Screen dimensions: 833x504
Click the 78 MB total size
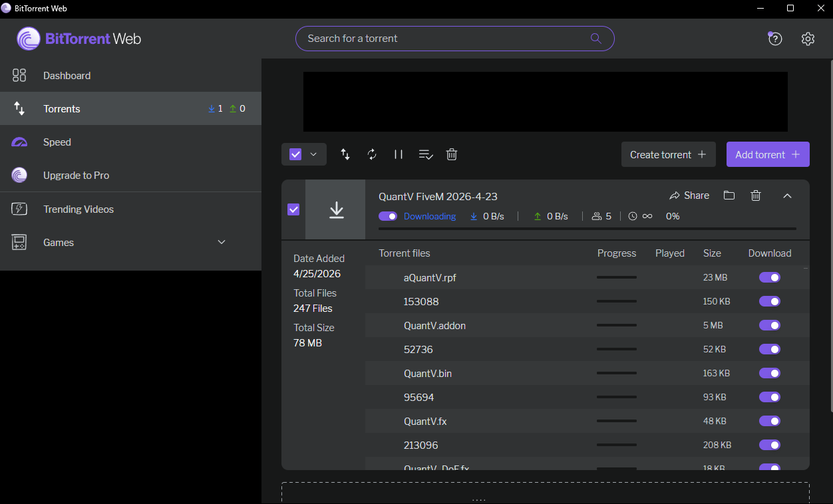click(x=307, y=343)
